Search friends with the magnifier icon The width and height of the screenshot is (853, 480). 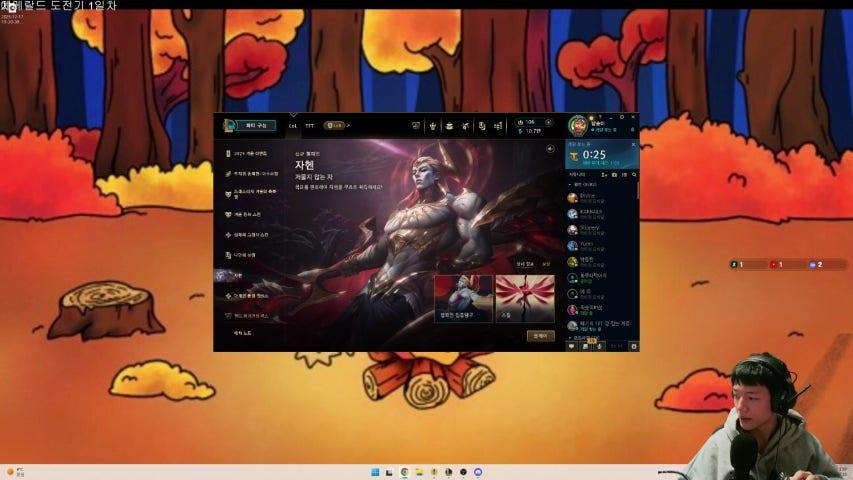[634, 175]
